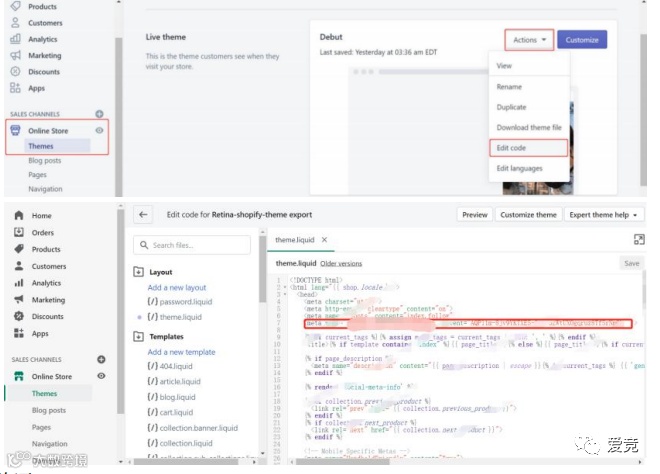Click the Customize button for Debut theme
The width and height of the screenshot is (660, 474).
coord(582,40)
